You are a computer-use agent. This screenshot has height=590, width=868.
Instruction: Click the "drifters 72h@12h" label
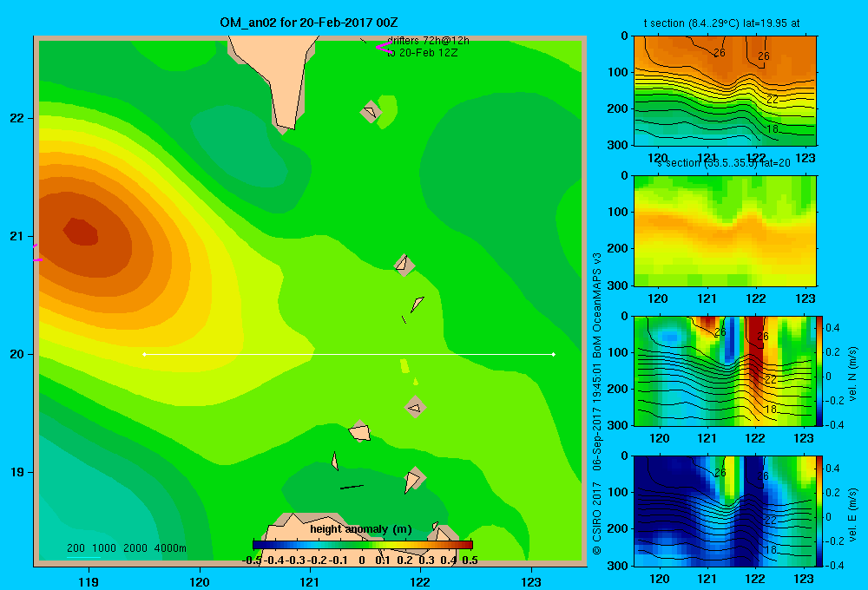click(428, 41)
